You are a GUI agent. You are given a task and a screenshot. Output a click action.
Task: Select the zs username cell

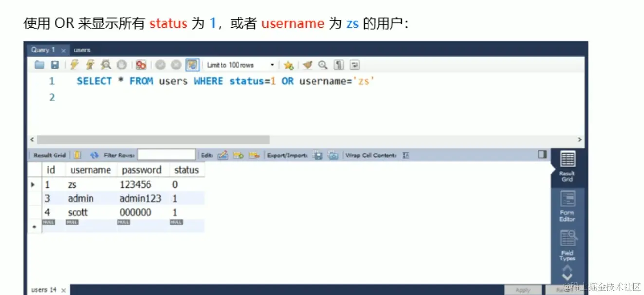(x=92, y=185)
